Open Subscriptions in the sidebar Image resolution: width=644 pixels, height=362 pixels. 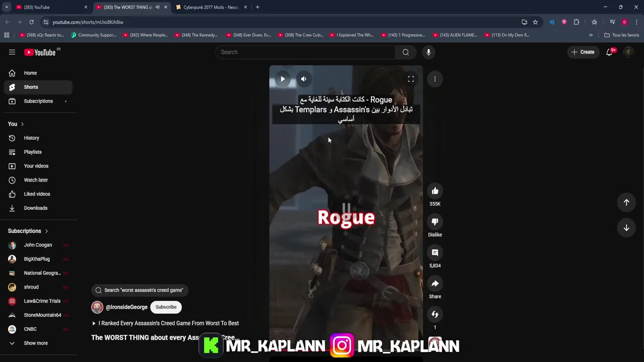38,101
